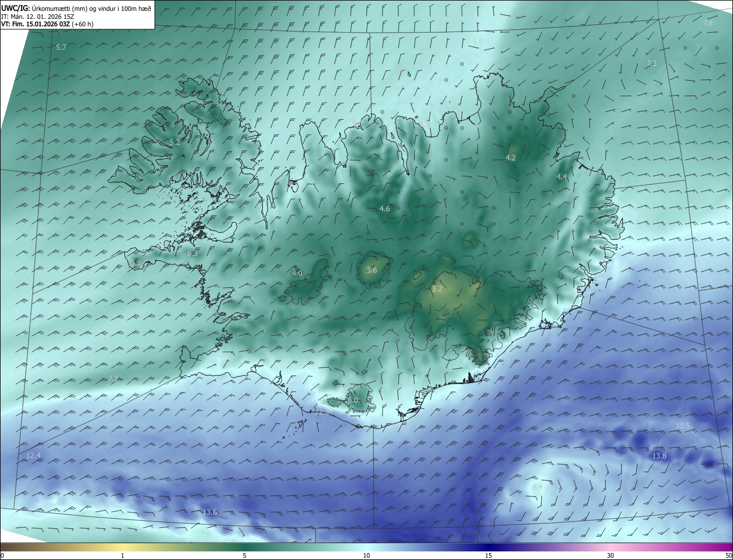Click the 1 tick label on the color scale
733x560 pixels.
[x=123, y=555]
